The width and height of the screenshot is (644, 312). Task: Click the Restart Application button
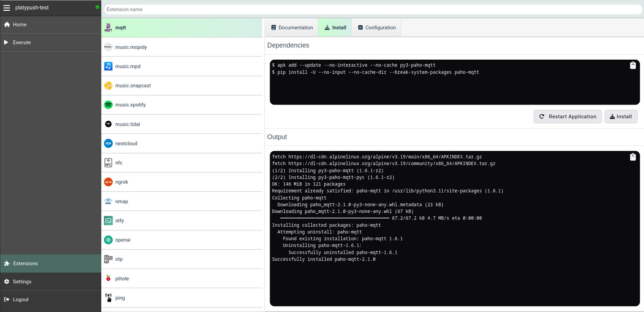pyautogui.click(x=567, y=116)
